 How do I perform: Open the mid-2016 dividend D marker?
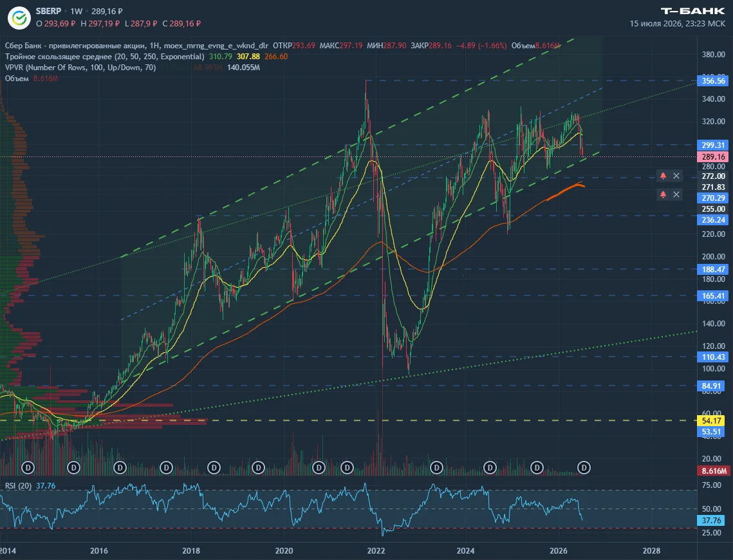coord(120,467)
